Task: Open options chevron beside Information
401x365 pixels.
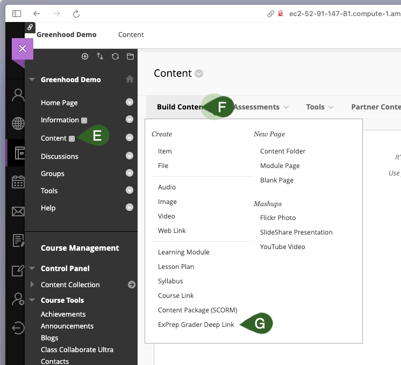Action: click(x=130, y=119)
